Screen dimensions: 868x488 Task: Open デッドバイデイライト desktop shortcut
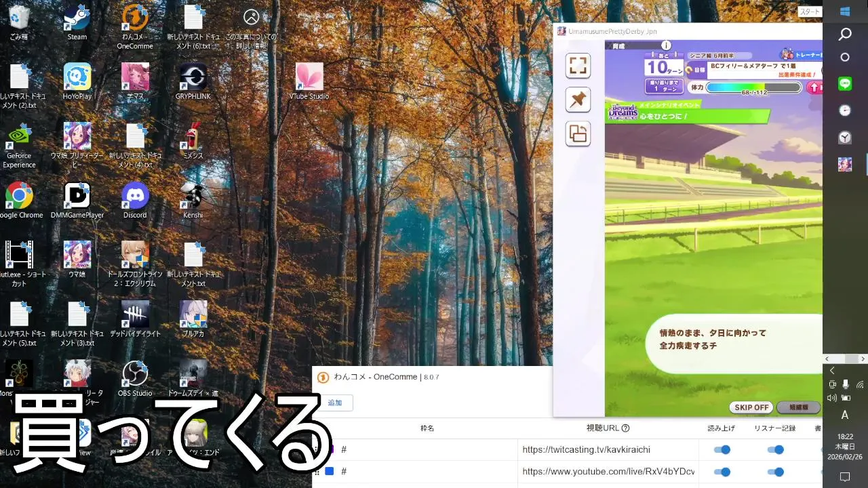pyautogui.click(x=135, y=319)
